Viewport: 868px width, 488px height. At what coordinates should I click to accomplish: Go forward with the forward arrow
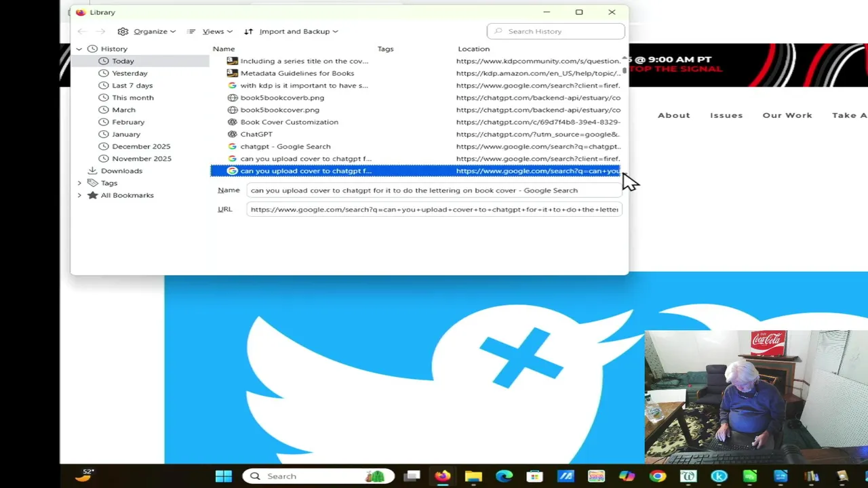[100, 31]
